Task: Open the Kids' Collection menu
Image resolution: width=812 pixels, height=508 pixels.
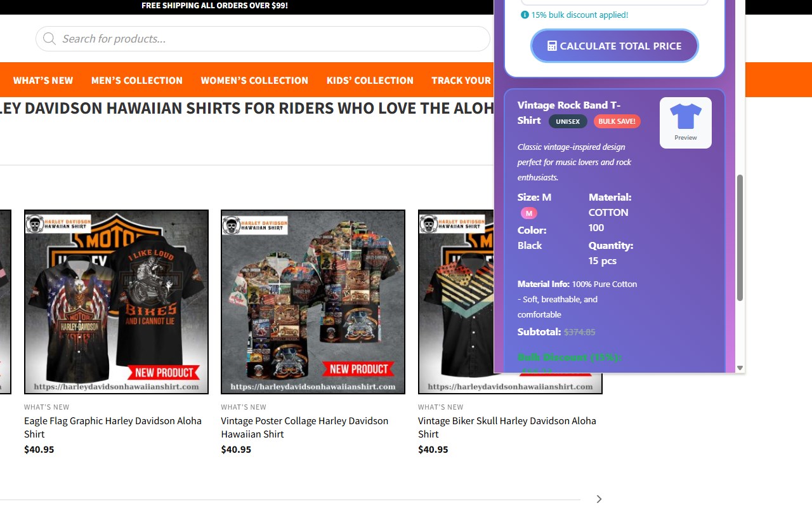Action: point(370,81)
